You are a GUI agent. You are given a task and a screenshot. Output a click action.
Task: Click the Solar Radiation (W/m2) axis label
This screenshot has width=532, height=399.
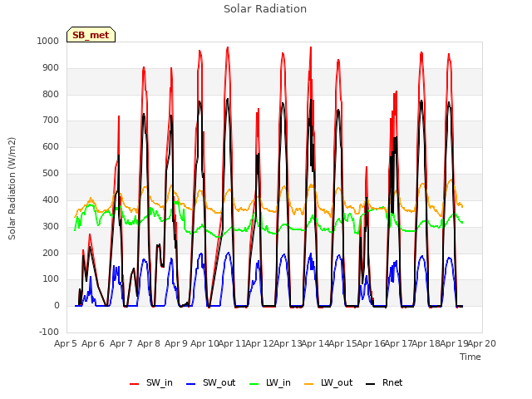[12, 189]
